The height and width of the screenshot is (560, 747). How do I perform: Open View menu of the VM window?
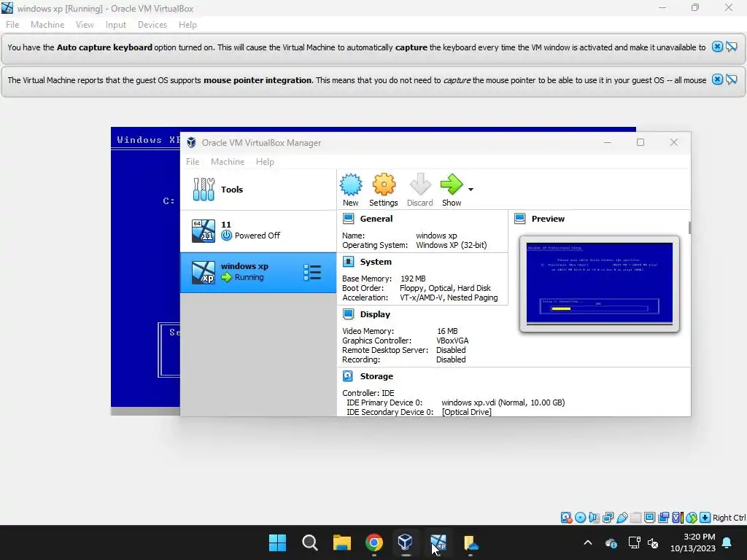click(85, 25)
